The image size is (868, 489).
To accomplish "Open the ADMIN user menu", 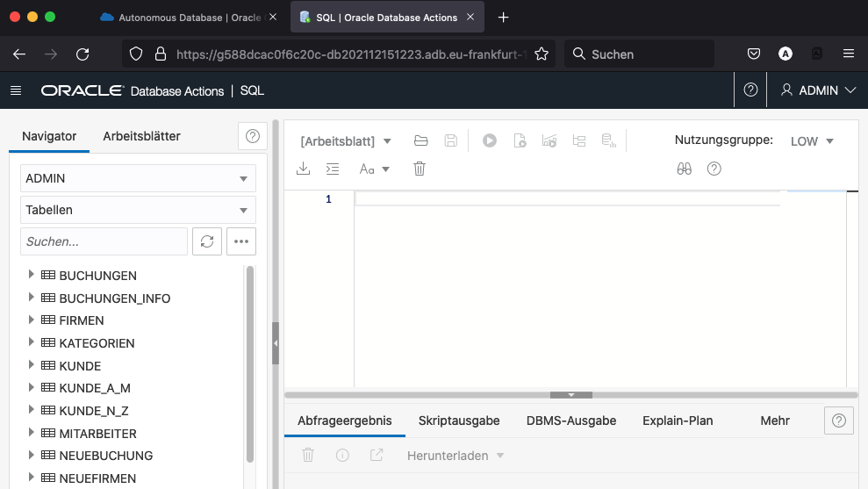I will pyautogui.click(x=818, y=90).
